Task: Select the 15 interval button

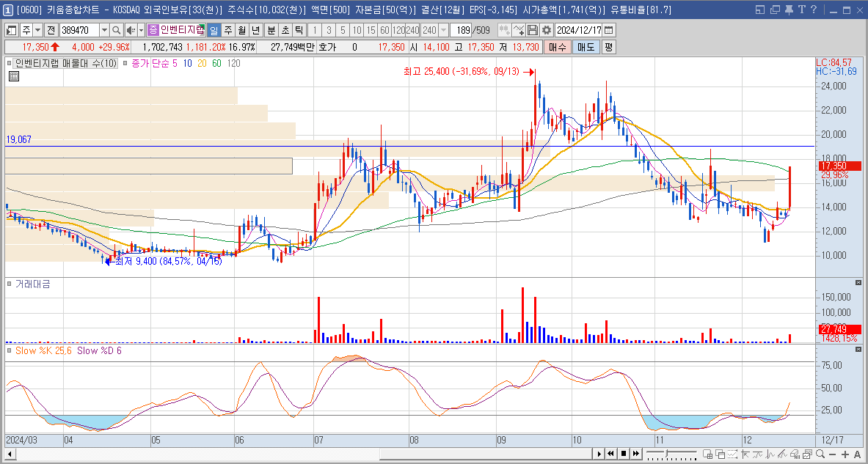Action: [x=371, y=30]
